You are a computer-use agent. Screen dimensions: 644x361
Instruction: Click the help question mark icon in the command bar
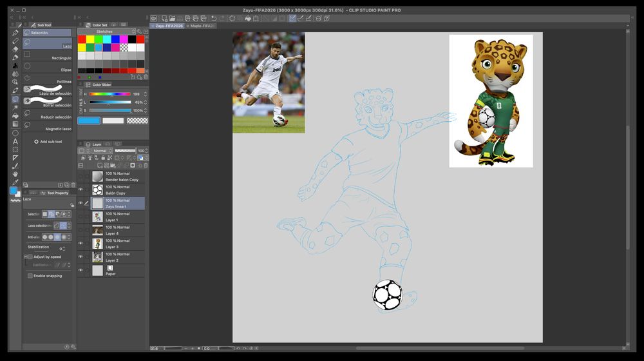tap(327, 18)
